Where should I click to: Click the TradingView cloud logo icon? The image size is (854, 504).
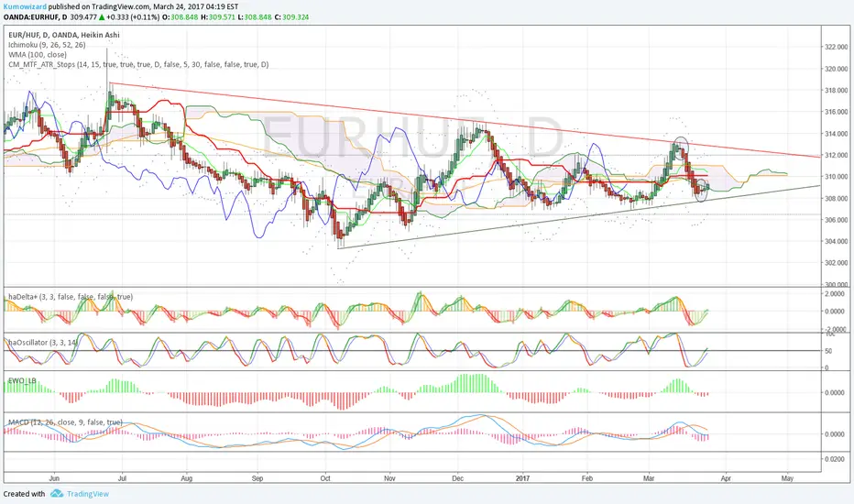pyautogui.click(x=57, y=494)
